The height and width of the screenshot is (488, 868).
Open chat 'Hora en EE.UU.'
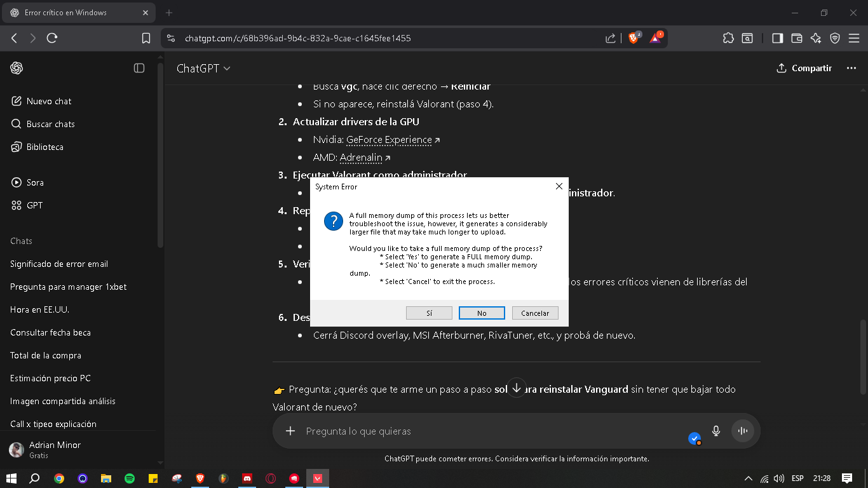pyautogui.click(x=39, y=309)
